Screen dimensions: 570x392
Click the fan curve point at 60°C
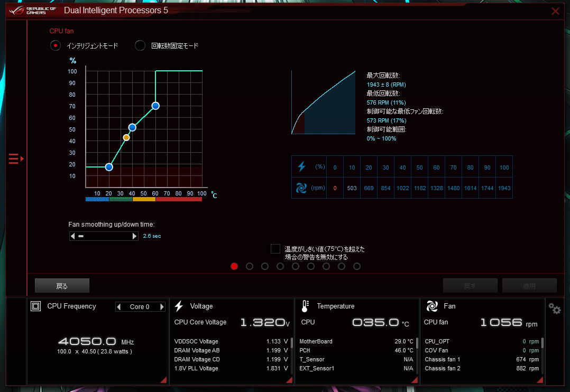click(155, 106)
